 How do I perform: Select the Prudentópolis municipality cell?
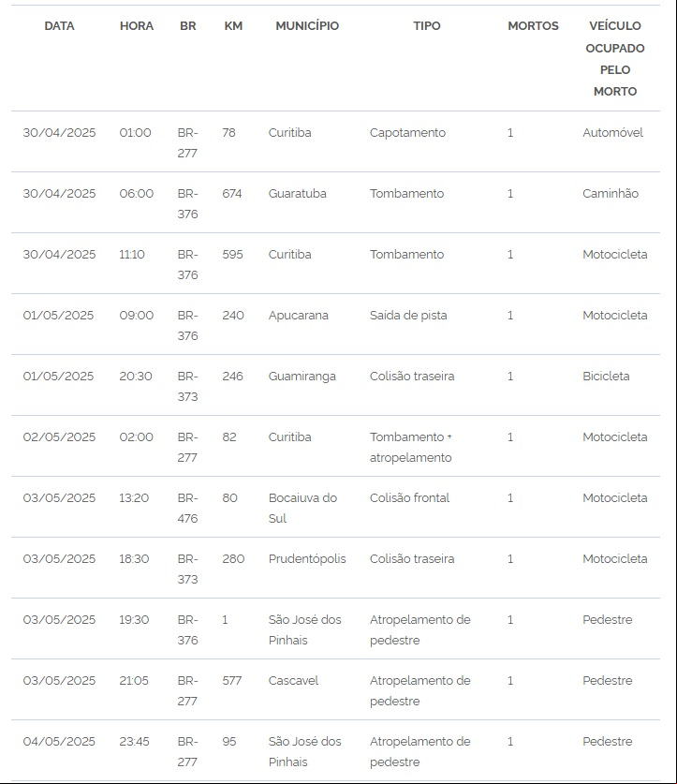306,559
